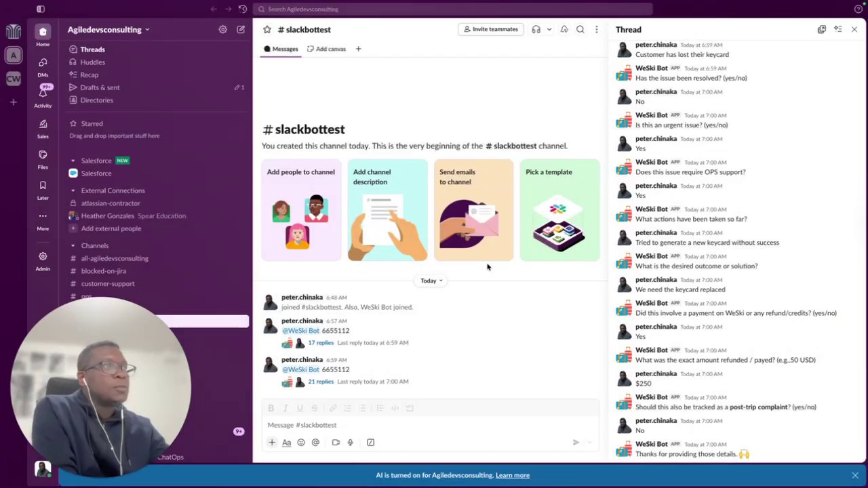868x488 pixels.
Task: Switch to the Messages tab
Action: 281,49
